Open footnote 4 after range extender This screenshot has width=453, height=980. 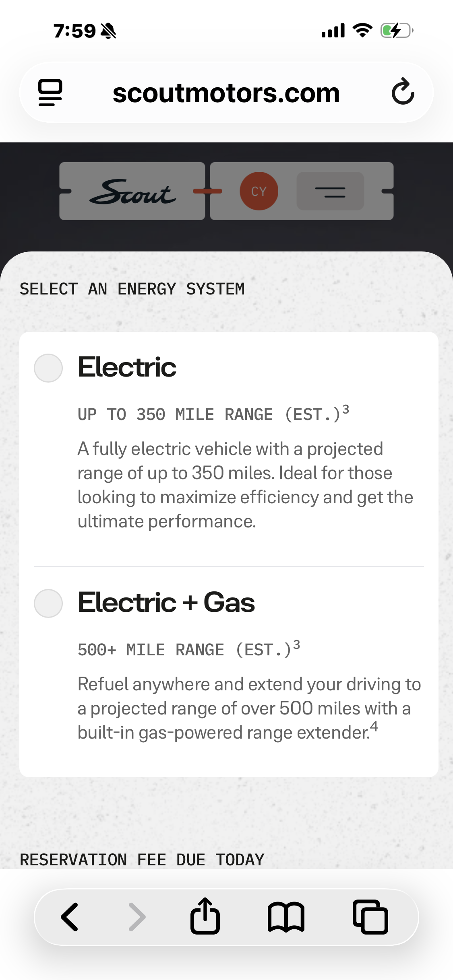pyautogui.click(x=374, y=726)
